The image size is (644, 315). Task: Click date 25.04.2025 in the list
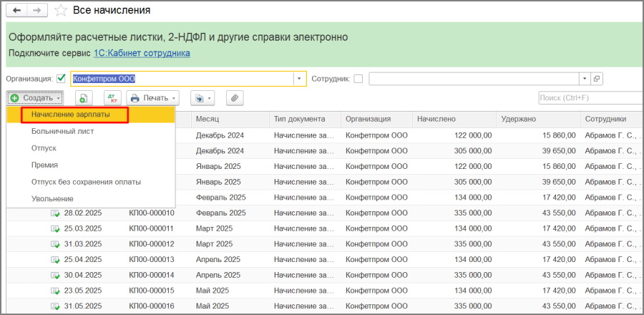(x=83, y=260)
